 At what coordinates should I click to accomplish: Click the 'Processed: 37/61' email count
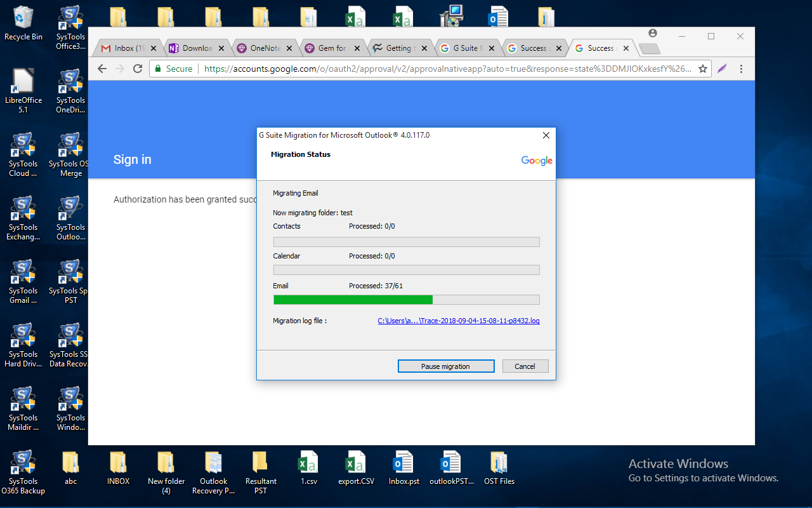click(x=376, y=286)
